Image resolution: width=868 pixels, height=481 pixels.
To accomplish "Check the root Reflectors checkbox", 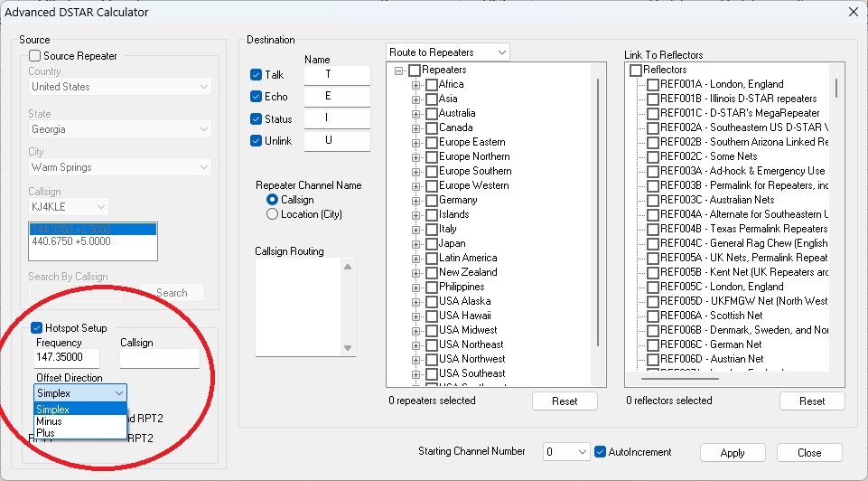I will [636, 71].
